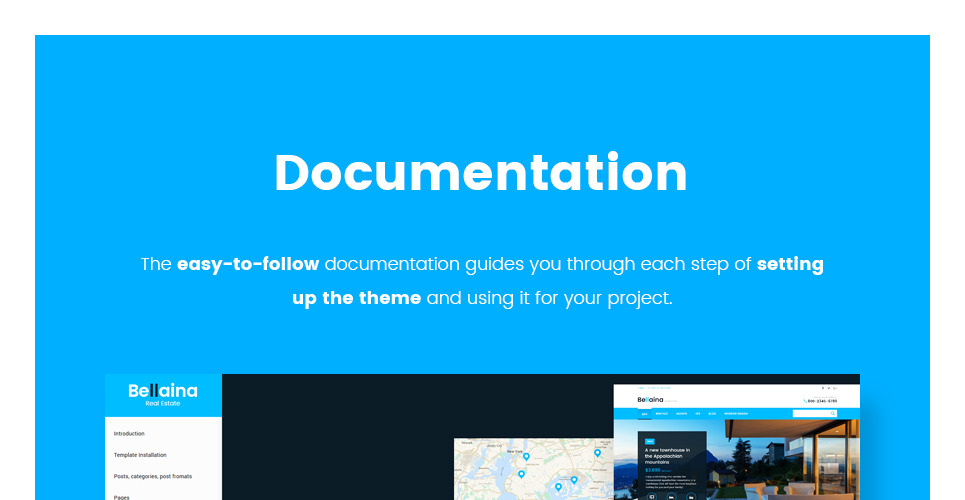965x500 pixels.
Task: Click the search magnifier icon in site preview
Action: 835,413
